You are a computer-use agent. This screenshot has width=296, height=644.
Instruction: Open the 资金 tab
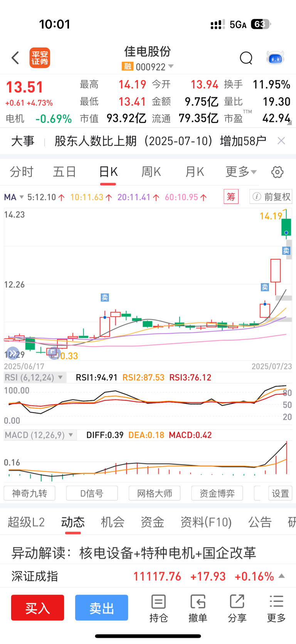point(152,522)
